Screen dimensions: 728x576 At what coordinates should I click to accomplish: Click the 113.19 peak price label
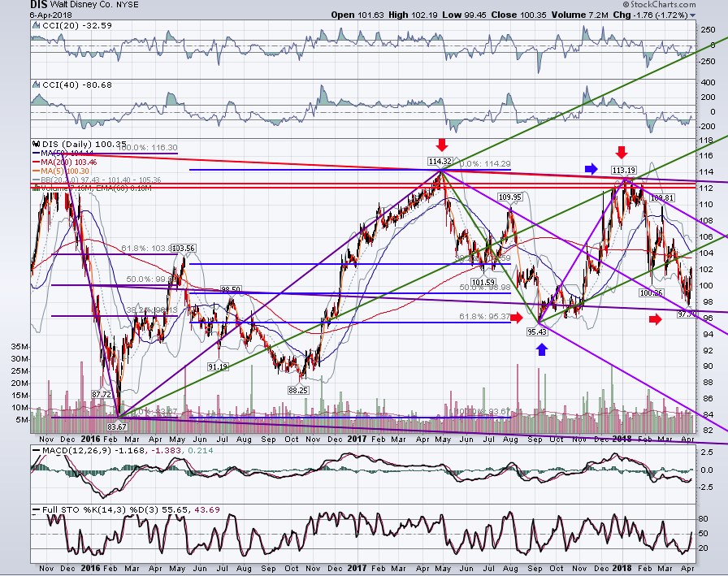(624, 171)
